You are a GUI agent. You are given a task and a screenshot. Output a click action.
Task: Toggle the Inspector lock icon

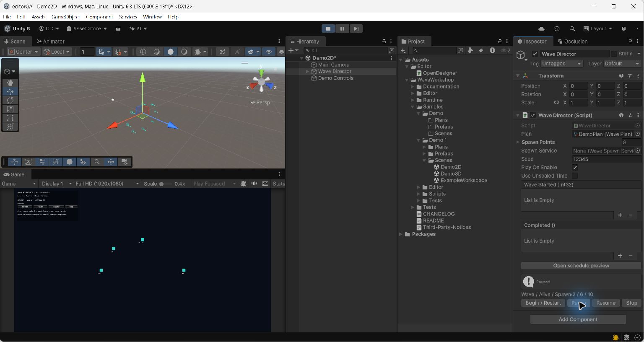(x=630, y=41)
